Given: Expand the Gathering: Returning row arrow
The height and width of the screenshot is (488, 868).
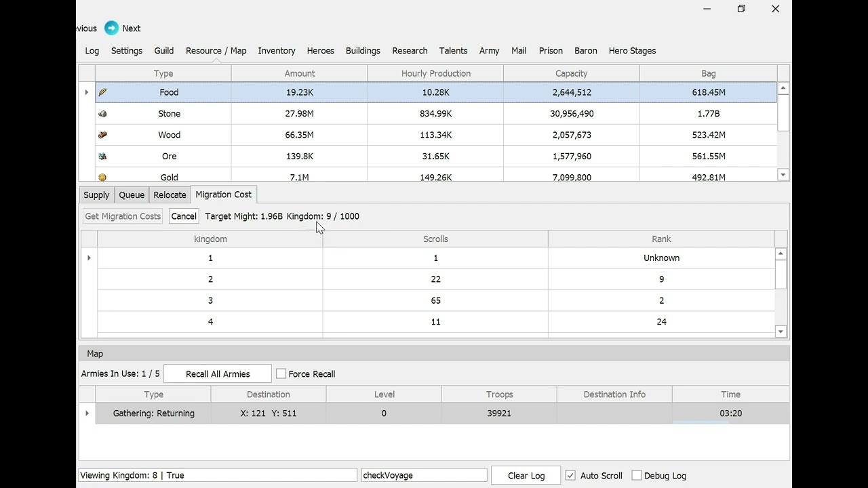Looking at the screenshot, I should (87, 413).
